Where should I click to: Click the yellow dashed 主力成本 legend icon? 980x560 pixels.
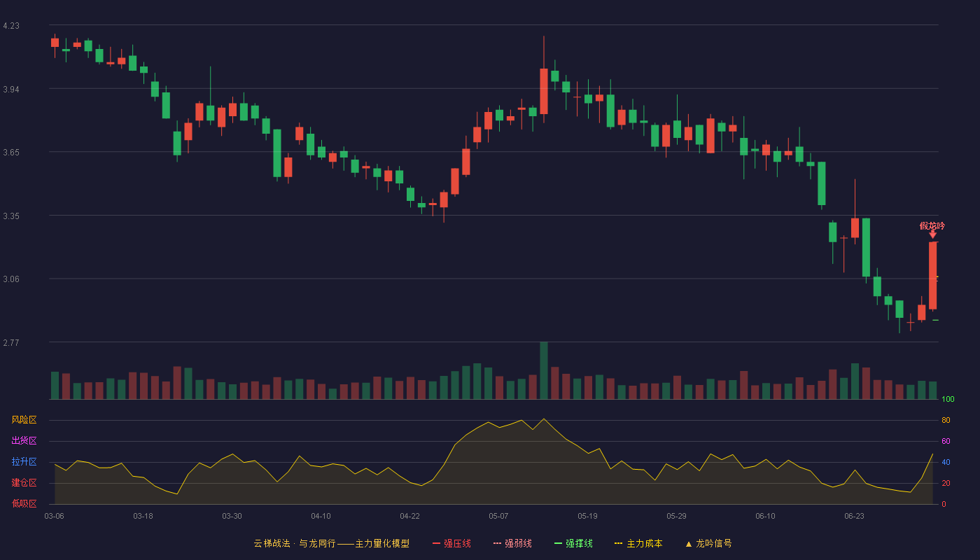(618, 543)
